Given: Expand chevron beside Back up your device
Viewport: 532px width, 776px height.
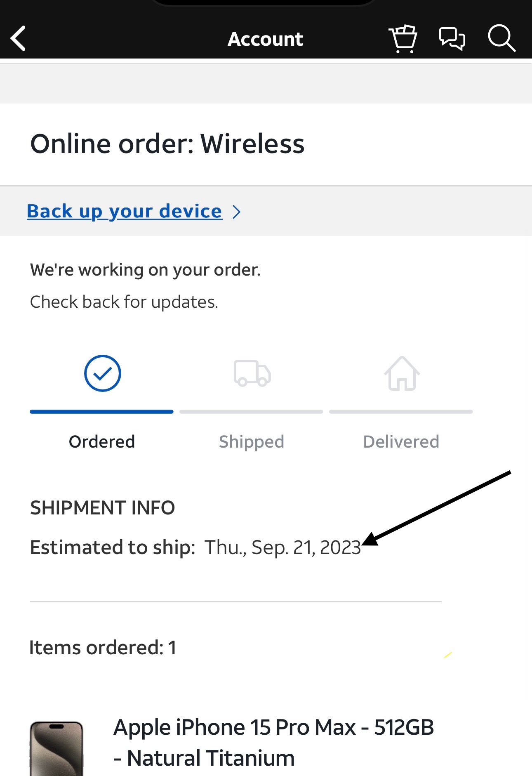Looking at the screenshot, I should click(x=236, y=212).
